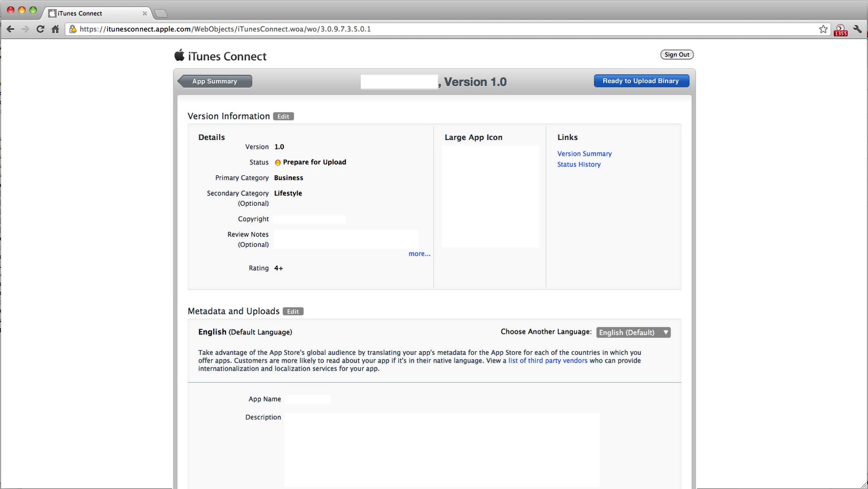Edit the Version Information section
Image resolution: width=868 pixels, height=489 pixels.
[283, 116]
